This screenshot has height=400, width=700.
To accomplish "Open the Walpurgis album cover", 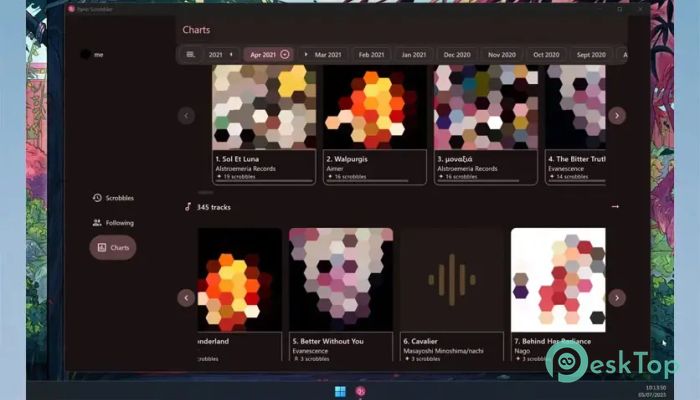I will pyautogui.click(x=375, y=107).
